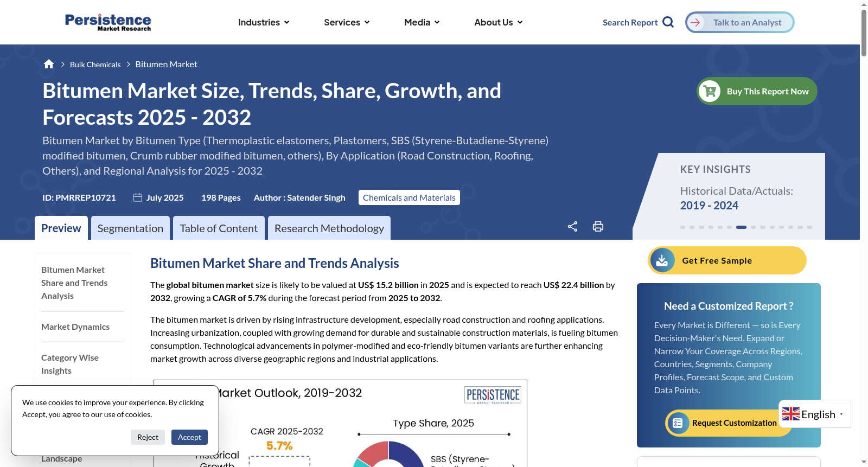This screenshot has height=467, width=868.
Task: Click the search magnifier icon
Action: pyautogui.click(x=668, y=22)
